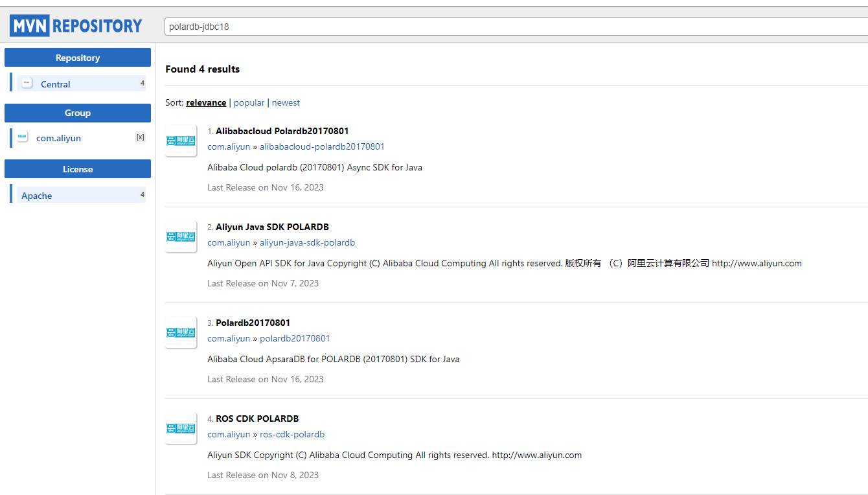868x495 pixels.
Task: Open com.aliyun group link of fourth result
Action: (229, 434)
